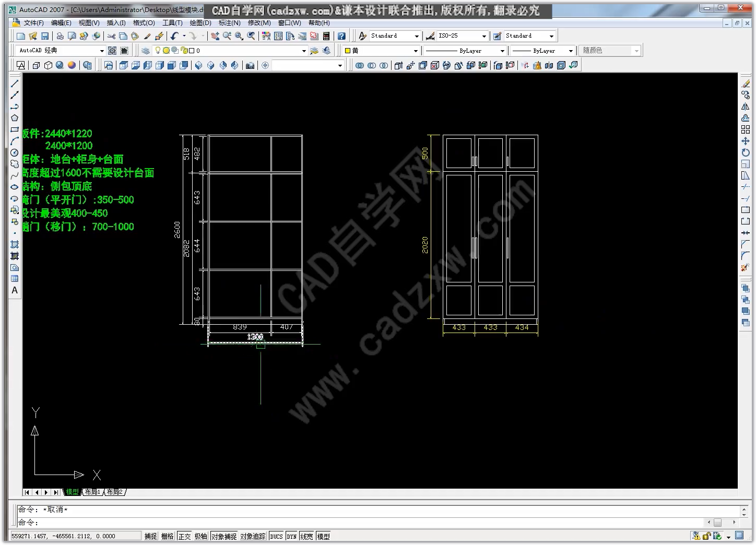Select the Mirror modify tool
The height and width of the screenshot is (545, 756).
click(x=746, y=106)
